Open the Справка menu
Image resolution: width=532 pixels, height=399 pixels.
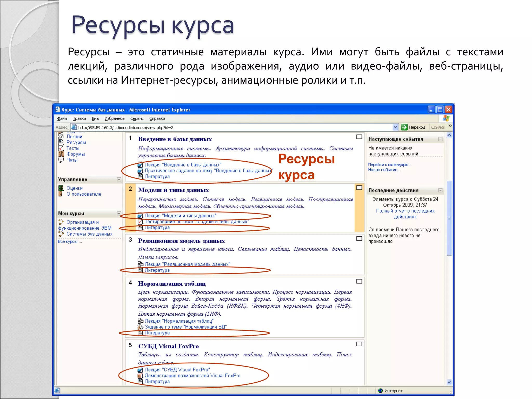[x=157, y=118]
